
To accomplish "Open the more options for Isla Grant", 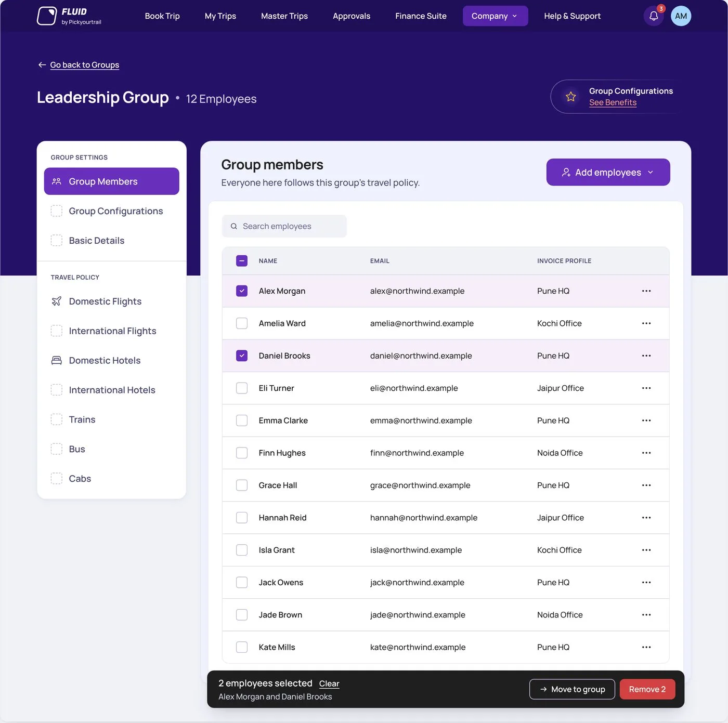I will (646, 550).
